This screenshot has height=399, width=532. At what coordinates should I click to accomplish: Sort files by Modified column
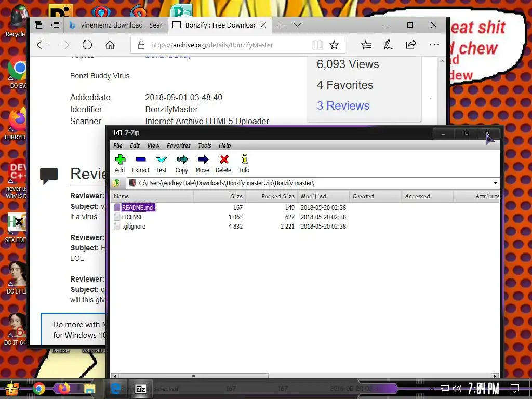point(323,196)
